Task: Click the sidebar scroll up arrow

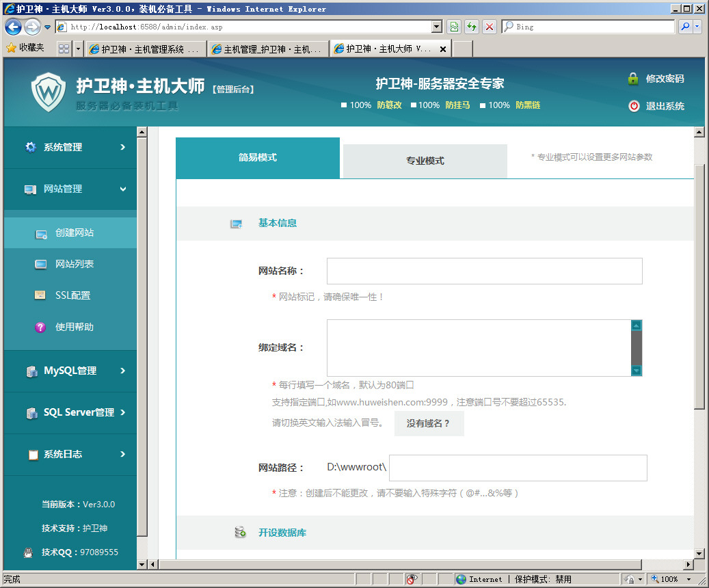Action: point(142,132)
